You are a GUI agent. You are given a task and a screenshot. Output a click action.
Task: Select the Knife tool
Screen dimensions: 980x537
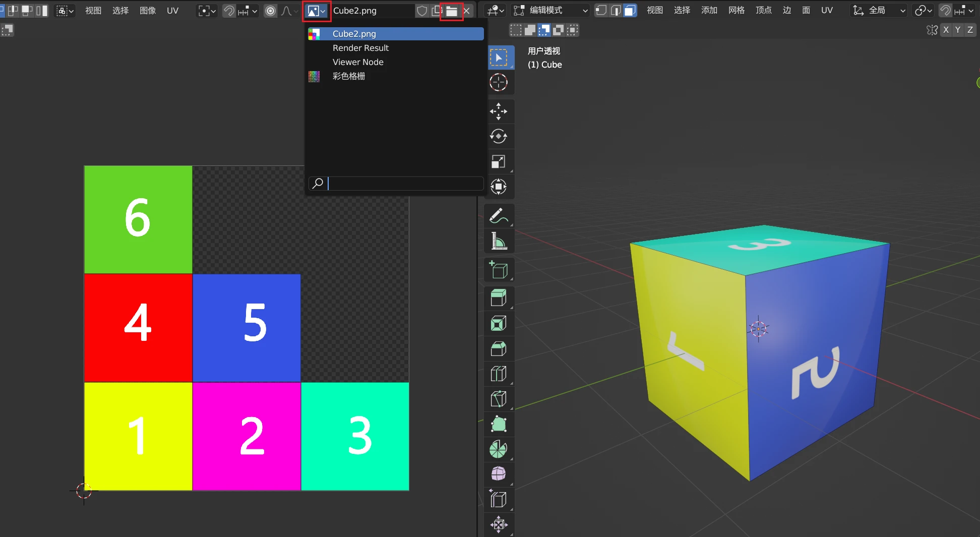coord(499,398)
